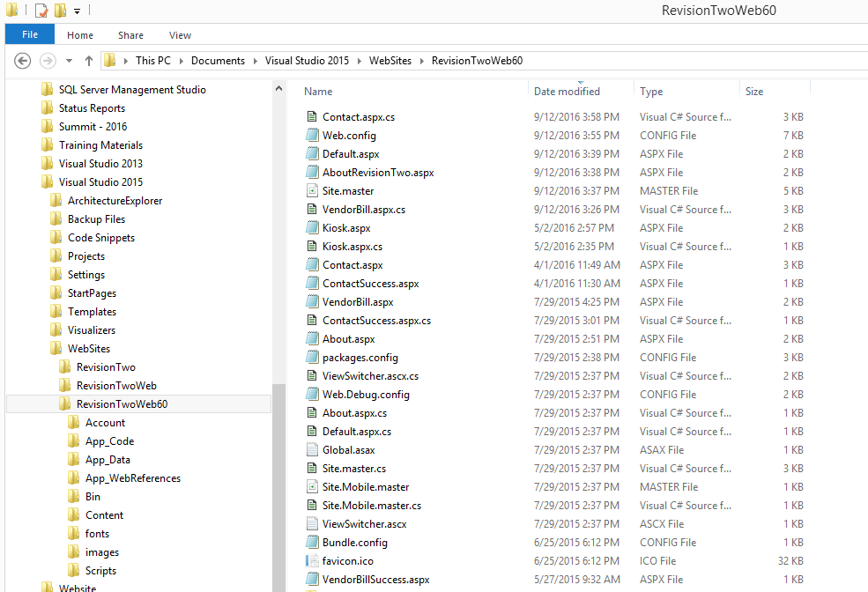Select SQL Server Management Studio folder in tree

pos(132,90)
